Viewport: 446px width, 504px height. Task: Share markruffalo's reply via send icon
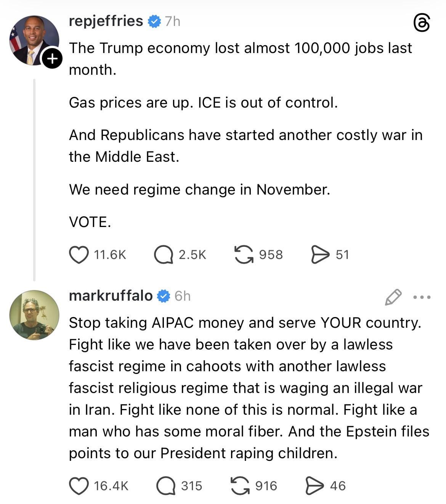coord(315,486)
